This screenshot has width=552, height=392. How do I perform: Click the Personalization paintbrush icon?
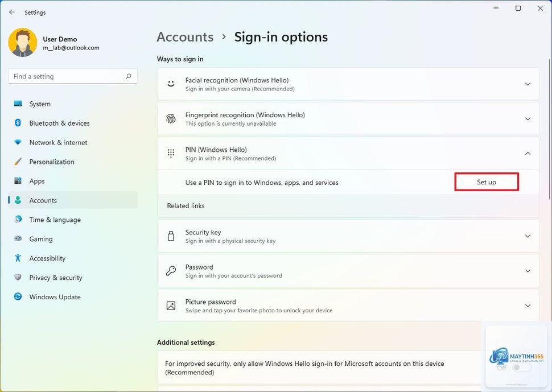(x=18, y=162)
